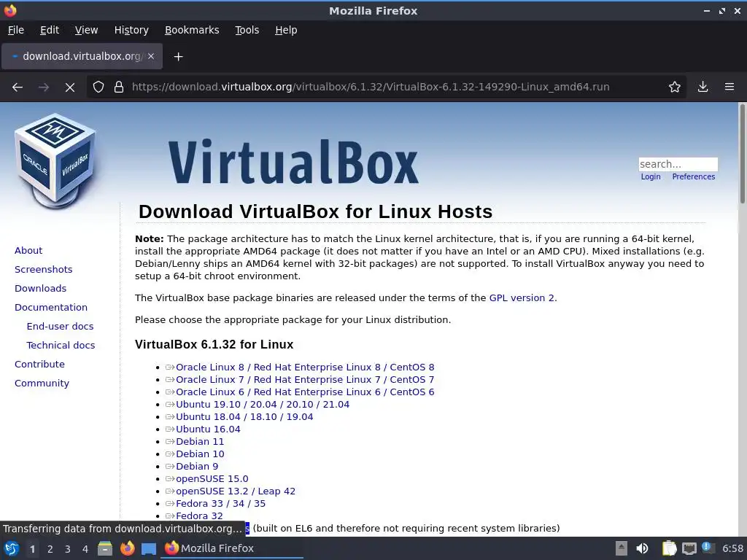This screenshot has width=747, height=560.
Task: Click the network tray icon
Action: point(689,548)
